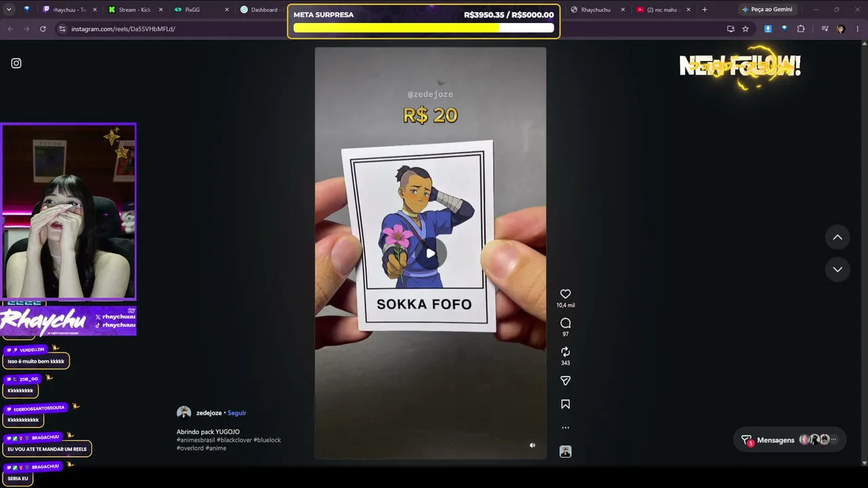Click the 343 reposts count
This screenshot has height=488, width=868.
(x=566, y=363)
